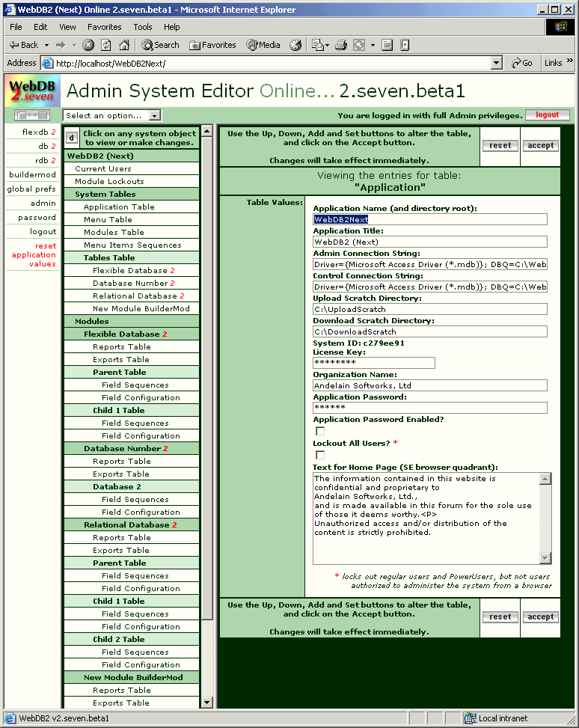Click the Stop loading icon
The image size is (579, 728).
[88, 45]
